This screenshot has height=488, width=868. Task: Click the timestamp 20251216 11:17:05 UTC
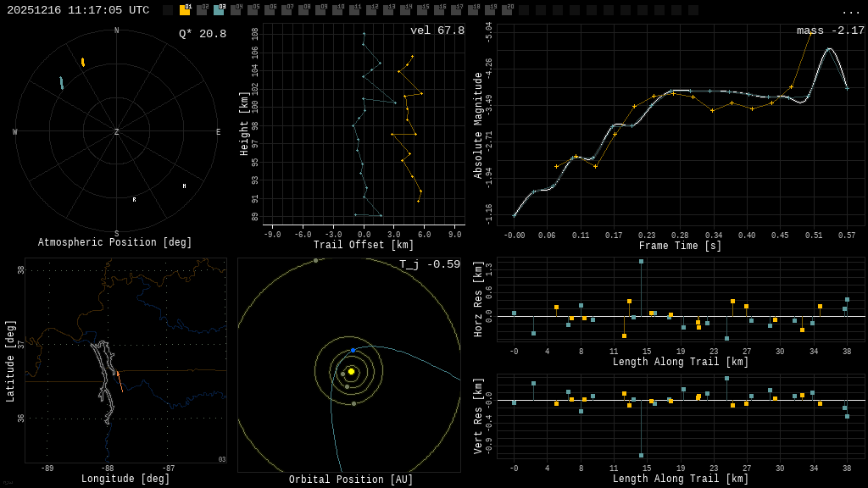(x=78, y=10)
